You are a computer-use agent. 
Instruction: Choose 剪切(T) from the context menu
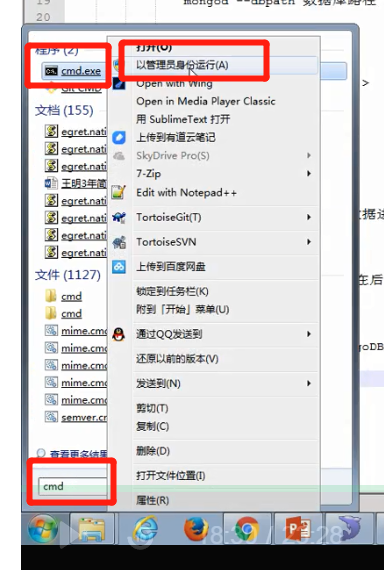click(152, 408)
